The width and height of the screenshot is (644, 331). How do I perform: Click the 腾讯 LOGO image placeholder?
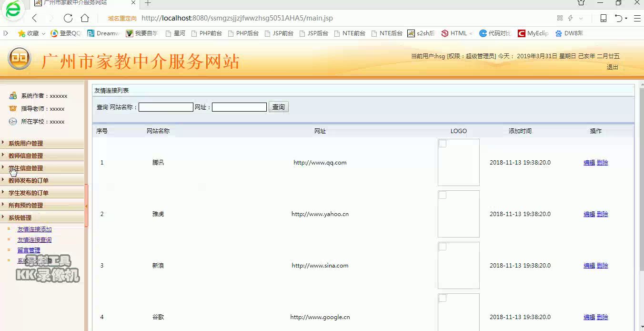tap(459, 163)
